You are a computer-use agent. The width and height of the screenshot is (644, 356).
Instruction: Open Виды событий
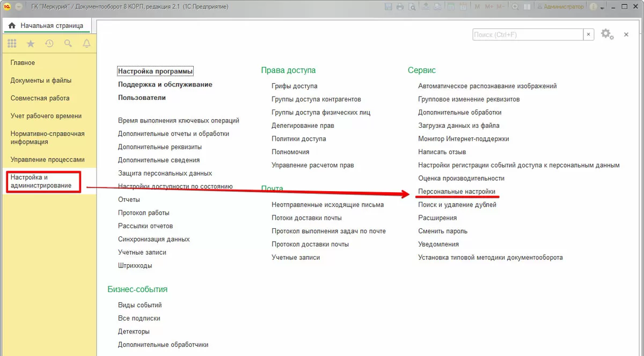coord(140,305)
